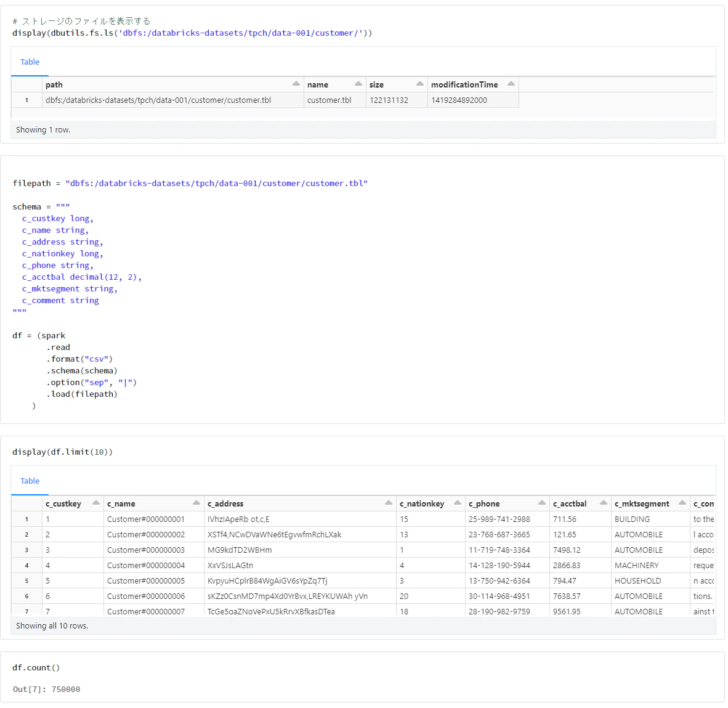The width and height of the screenshot is (728, 708).
Task: Sort the modificationTime column arrow
Action: [x=511, y=84]
